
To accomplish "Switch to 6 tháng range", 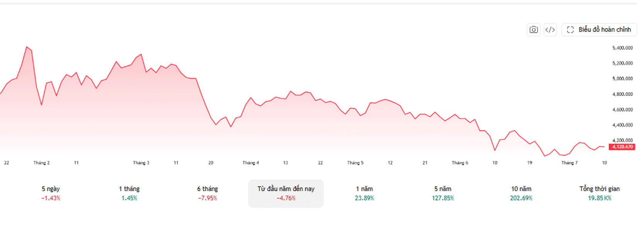I will click(x=208, y=193).
